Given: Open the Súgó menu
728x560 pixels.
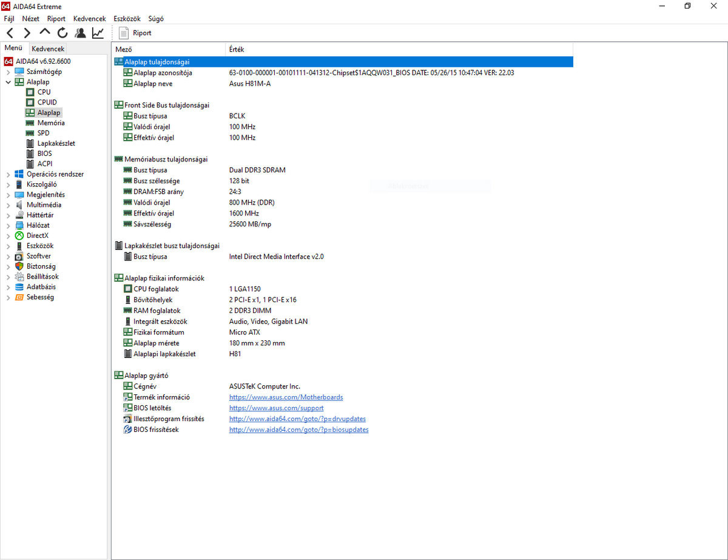Looking at the screenshot, I should pos(156,19).
